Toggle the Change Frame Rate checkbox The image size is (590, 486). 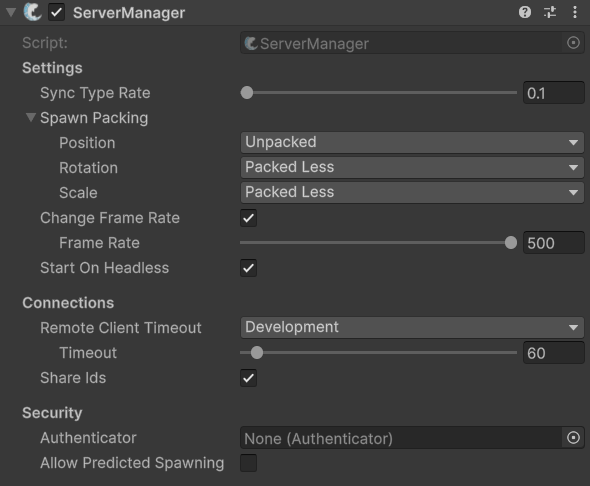[249, 218]
